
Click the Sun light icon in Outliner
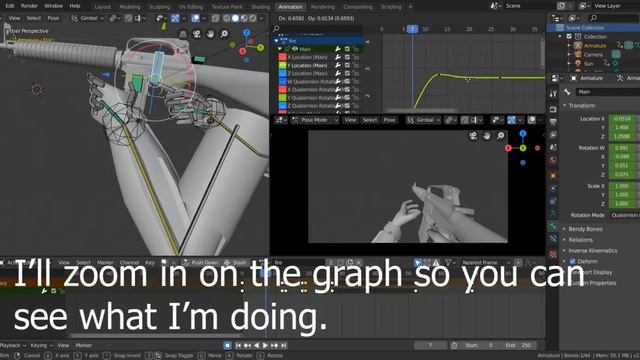point(578,64)
